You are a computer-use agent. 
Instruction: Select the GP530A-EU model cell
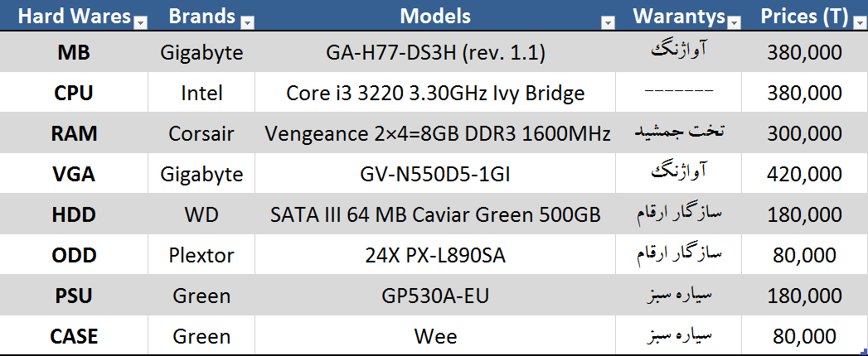[x=435, y=296]
